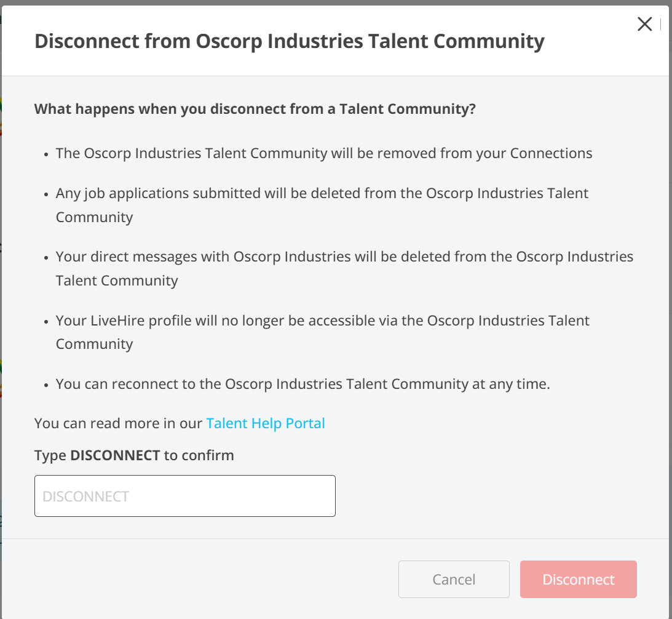The width and height of the screenshot is (672, 619).
Task: Close the disconnect dialog with the X
Action: coord(644,24)
